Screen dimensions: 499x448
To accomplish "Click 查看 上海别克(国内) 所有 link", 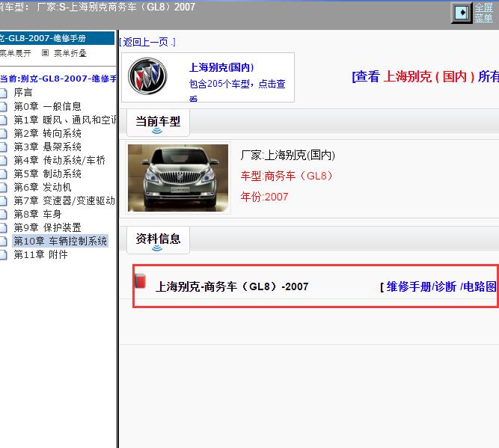I will click(426, 77).
